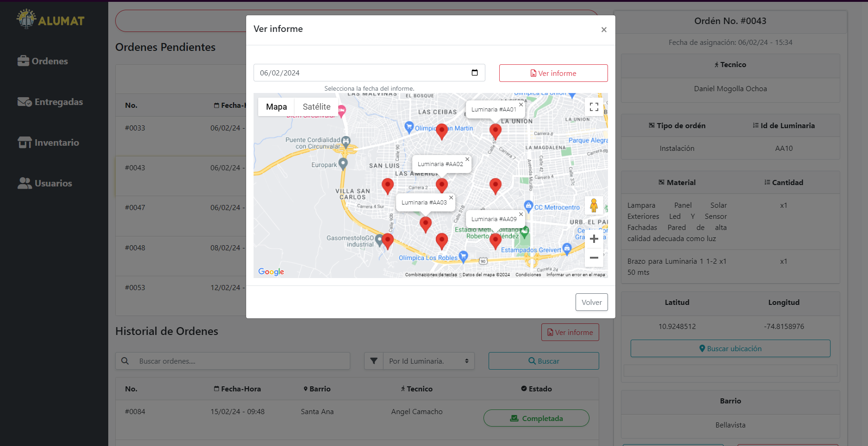Click Europark place pin
This screenshot has height=446, width=868.
click(x=343, y=163)
